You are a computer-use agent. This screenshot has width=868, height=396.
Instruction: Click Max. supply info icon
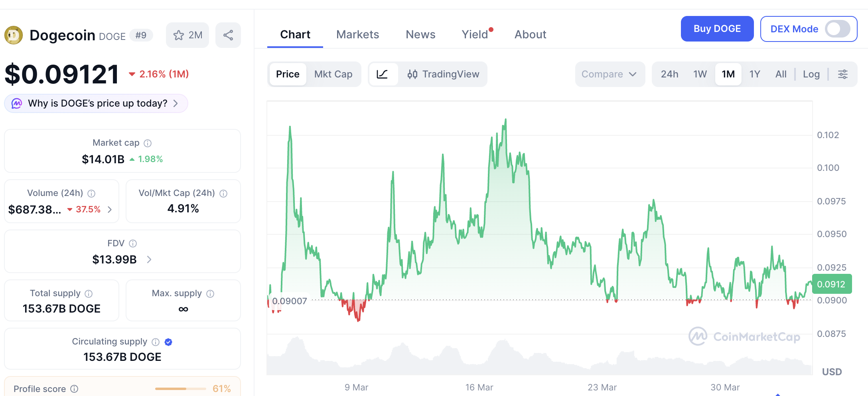click(210, 294)
